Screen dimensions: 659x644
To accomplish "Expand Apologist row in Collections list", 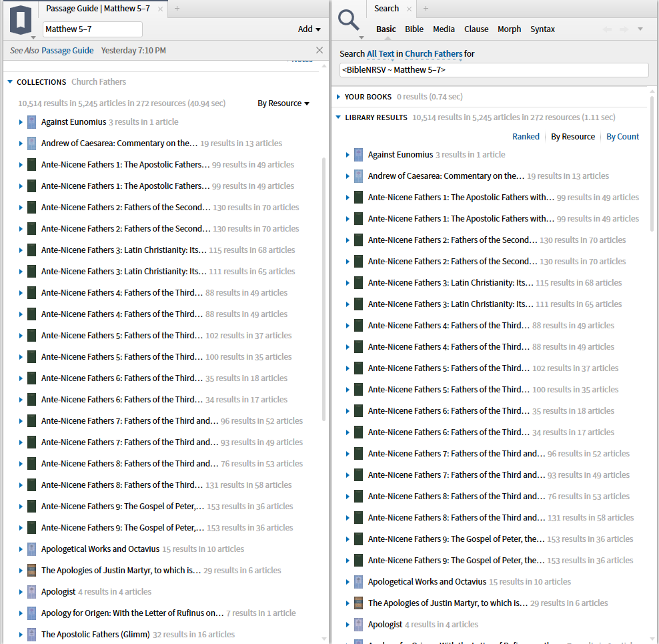I will (21, 592).
